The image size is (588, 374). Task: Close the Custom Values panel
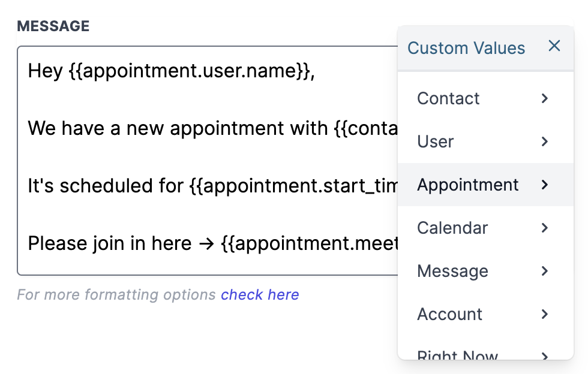554,46
